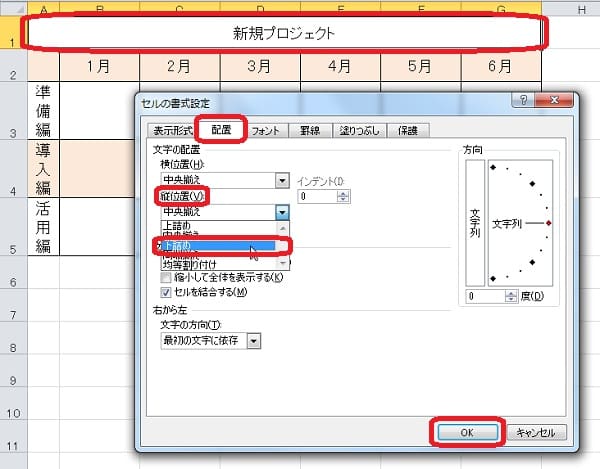This screenshot has height=469, width=600.
Task: Open the 横位置 dropdown
Action: point(283,180)
